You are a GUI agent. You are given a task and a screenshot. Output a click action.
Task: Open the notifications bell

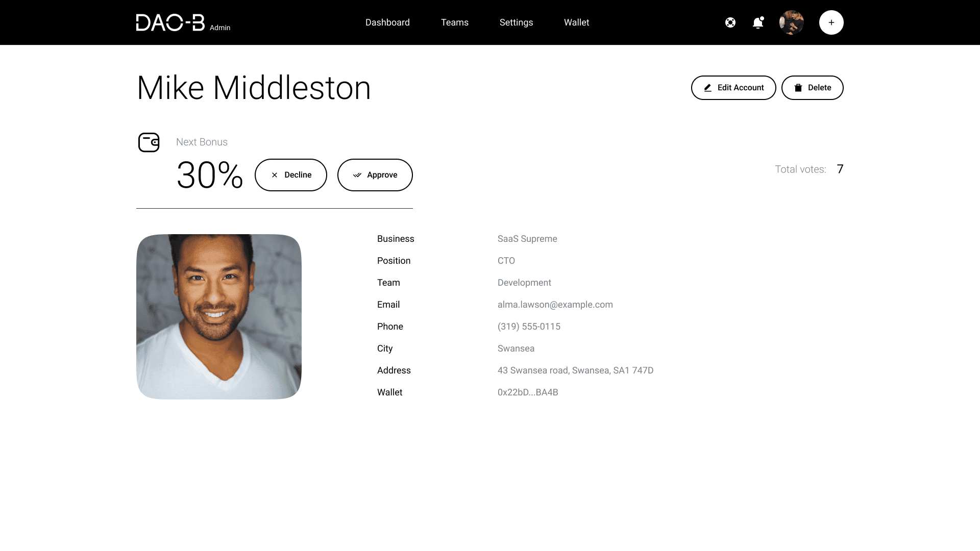click(x=758, y=22)
